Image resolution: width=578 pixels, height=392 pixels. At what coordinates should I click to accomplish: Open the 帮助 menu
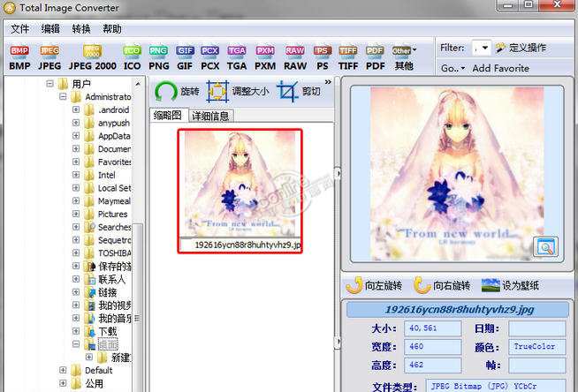pos(112,29)
